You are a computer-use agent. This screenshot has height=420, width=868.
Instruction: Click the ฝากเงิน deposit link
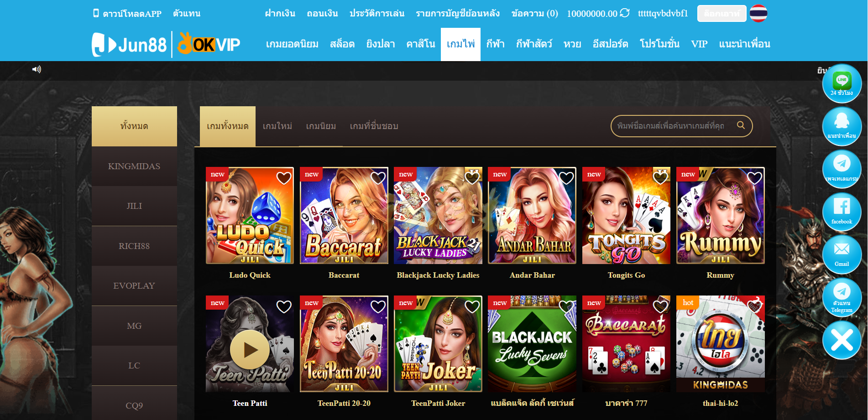(280, 14)
